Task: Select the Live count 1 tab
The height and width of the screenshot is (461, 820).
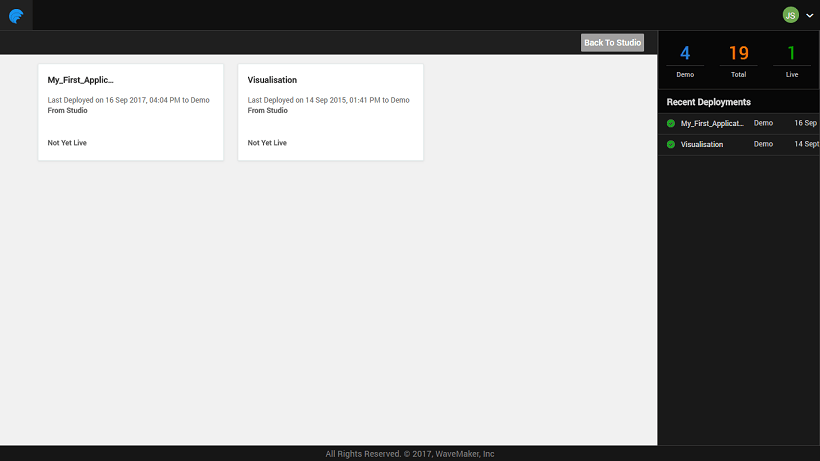Action: tap(791, 60)
